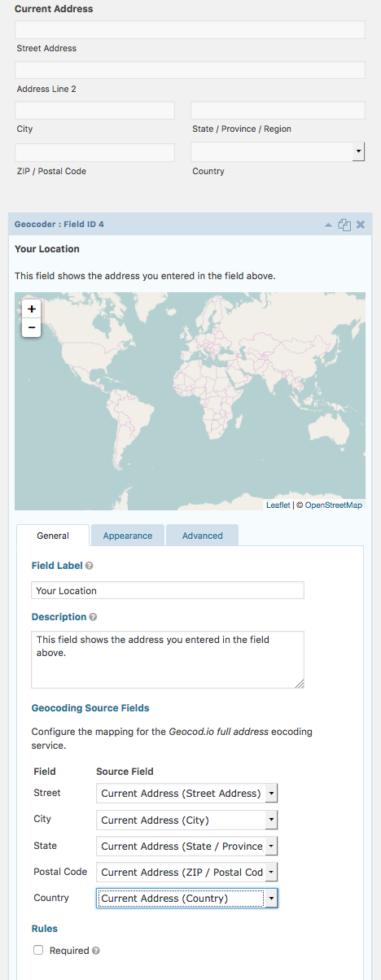
Task: Click the Street Address input field
Action: pos(190,30)
